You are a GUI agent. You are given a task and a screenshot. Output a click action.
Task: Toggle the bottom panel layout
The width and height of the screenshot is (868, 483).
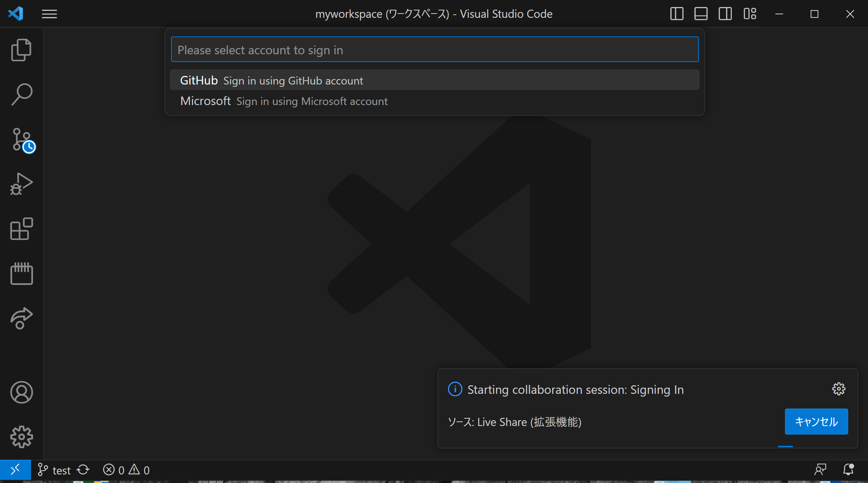click(701, 14)
